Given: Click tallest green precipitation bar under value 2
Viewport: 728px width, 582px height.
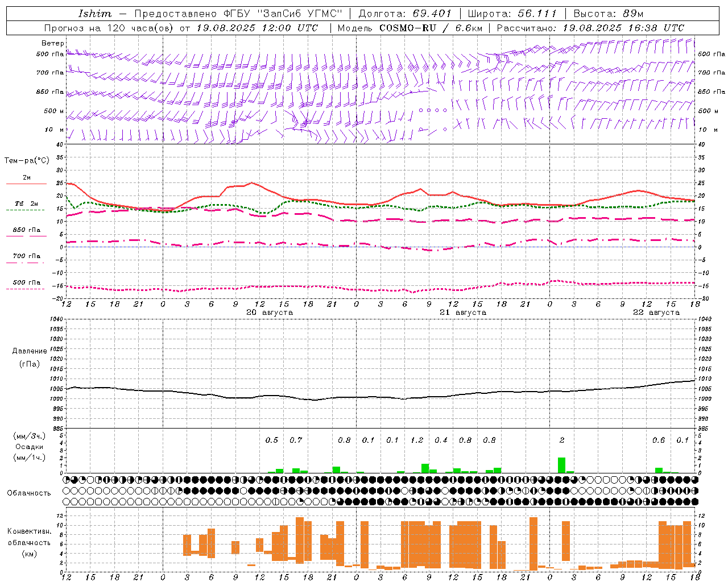Looking at the screenshot, I should (562, 465).
